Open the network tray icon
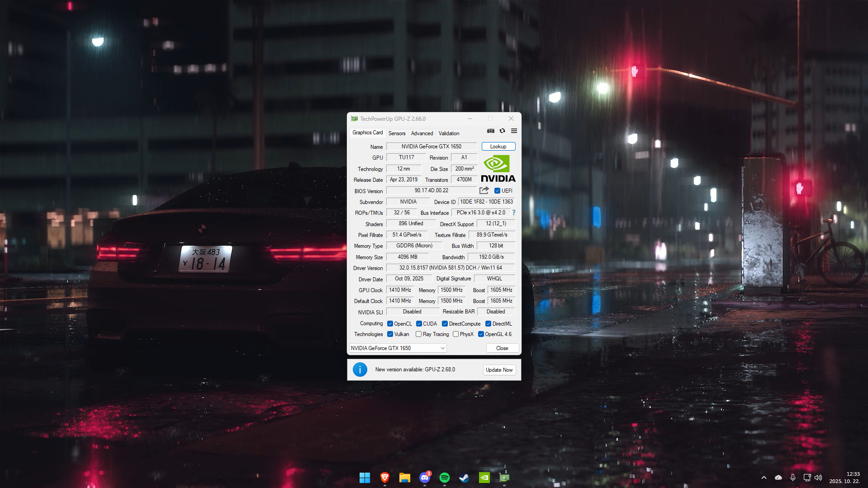 click(807, 478)
